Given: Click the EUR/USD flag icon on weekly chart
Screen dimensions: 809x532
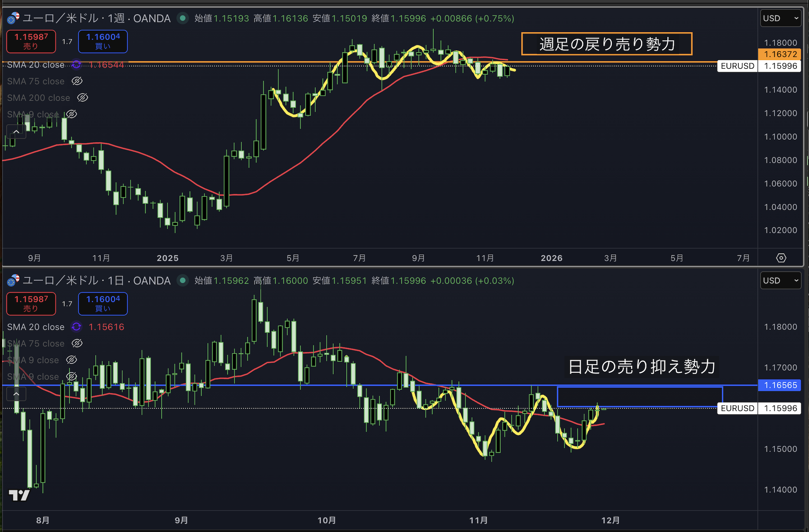Looking at the screenshot, I should 13,18.
